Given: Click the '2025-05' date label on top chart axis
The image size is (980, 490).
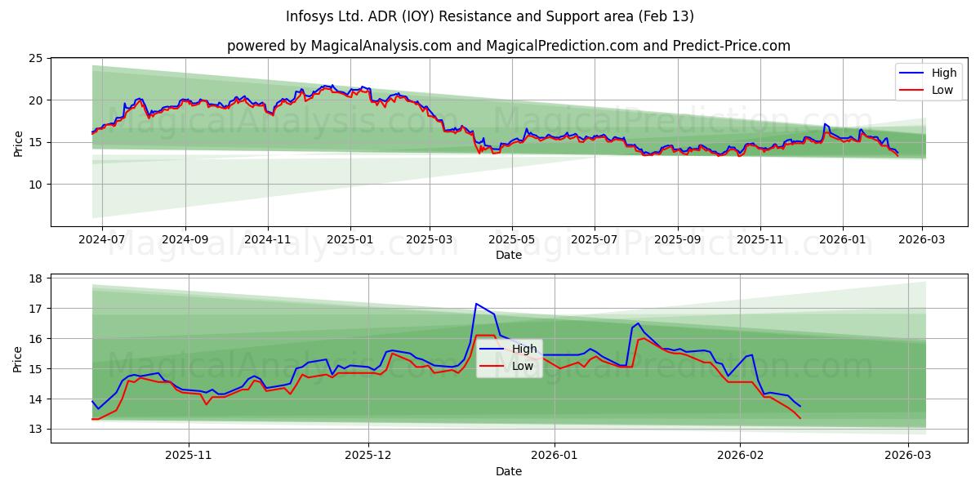Looking at the screenshot, I should click(512, 240).
